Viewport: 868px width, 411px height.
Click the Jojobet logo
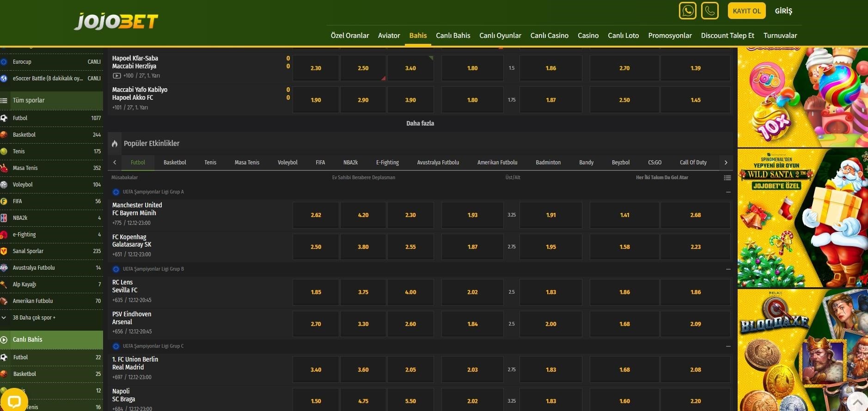click(116, 21)
